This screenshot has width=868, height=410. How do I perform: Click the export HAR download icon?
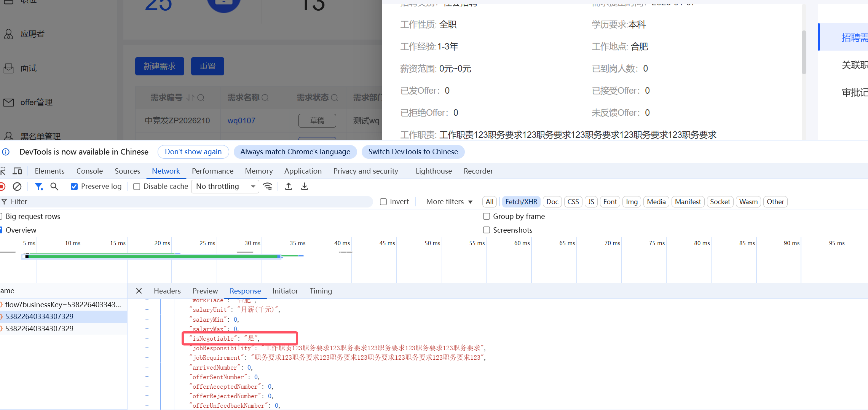[305, 186]
